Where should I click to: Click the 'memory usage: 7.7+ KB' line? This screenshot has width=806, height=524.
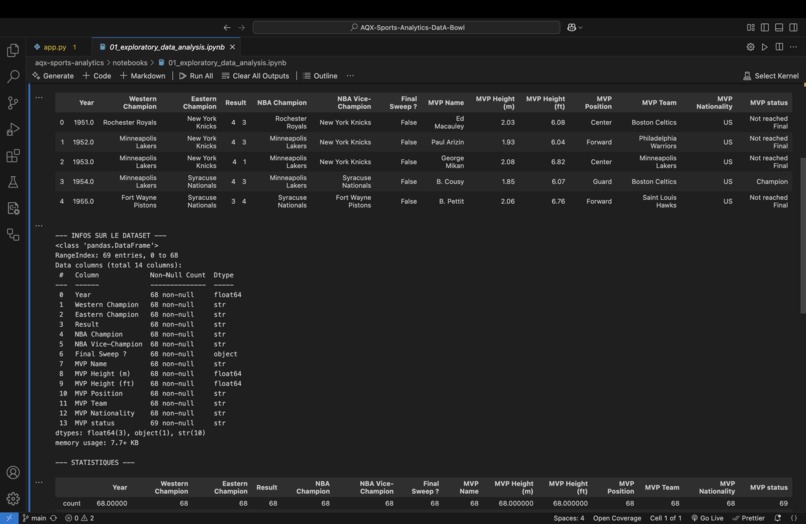[97, 443]
